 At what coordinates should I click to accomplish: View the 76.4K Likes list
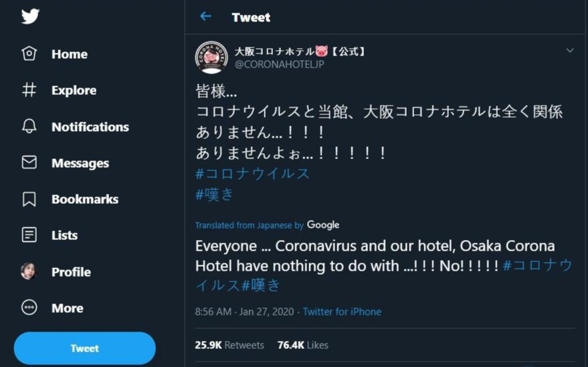click(303, 345)
